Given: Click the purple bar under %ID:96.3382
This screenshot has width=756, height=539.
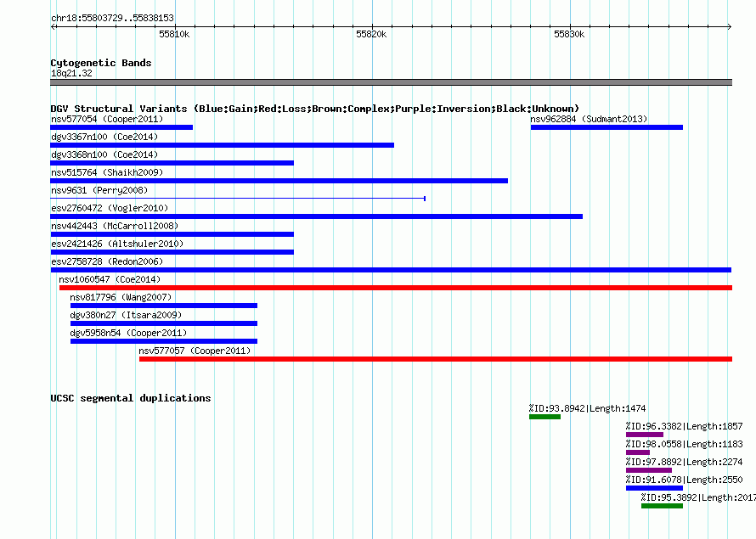Looking at the screenshot, I should (645, 435).
